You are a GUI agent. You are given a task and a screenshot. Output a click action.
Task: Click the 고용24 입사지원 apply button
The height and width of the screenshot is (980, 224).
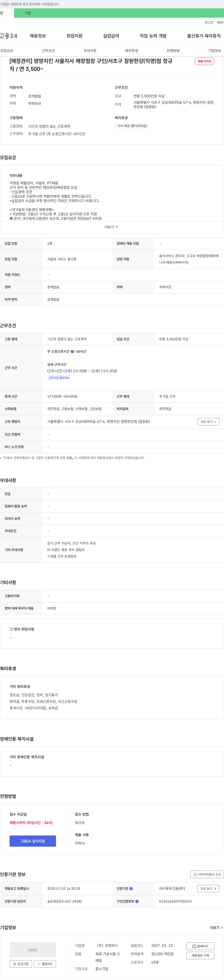(33, 841)
